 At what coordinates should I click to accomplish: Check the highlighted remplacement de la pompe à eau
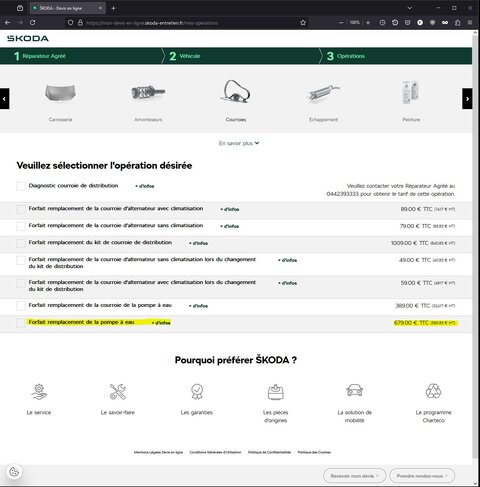click(21, 323)
